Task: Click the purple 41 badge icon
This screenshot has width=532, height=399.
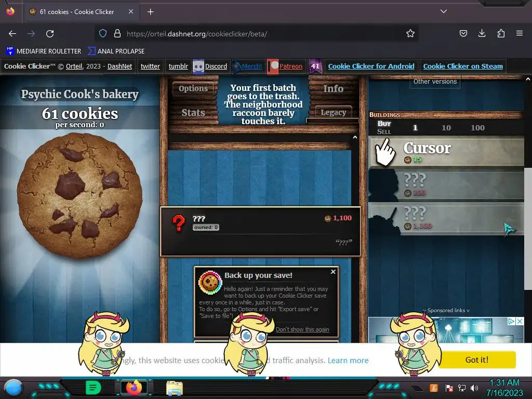Action: (x=315, y=66)
